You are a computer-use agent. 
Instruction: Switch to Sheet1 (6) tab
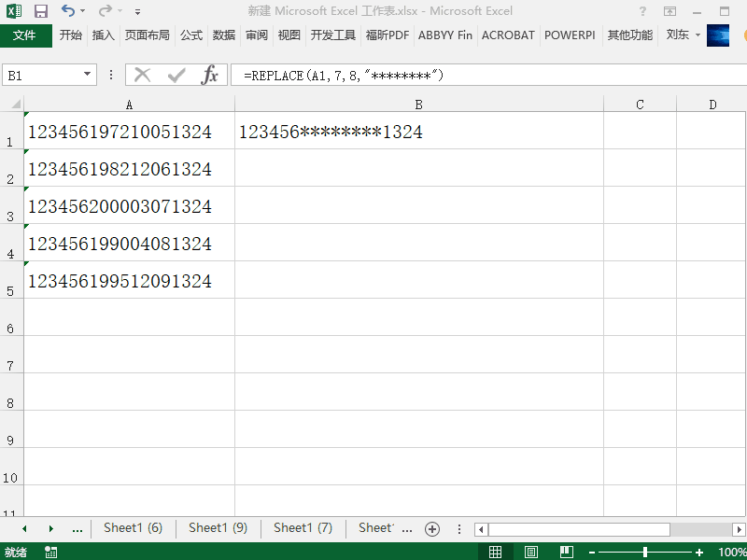(x=133, y=528)
